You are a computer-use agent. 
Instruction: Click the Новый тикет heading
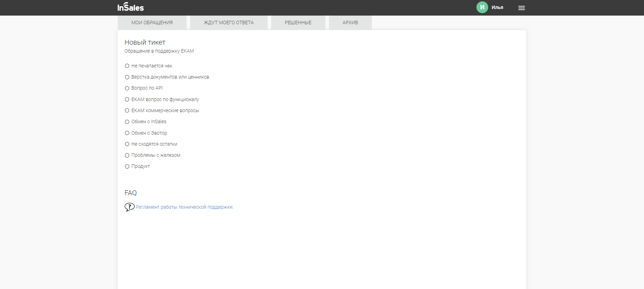[x=145, y=42]
